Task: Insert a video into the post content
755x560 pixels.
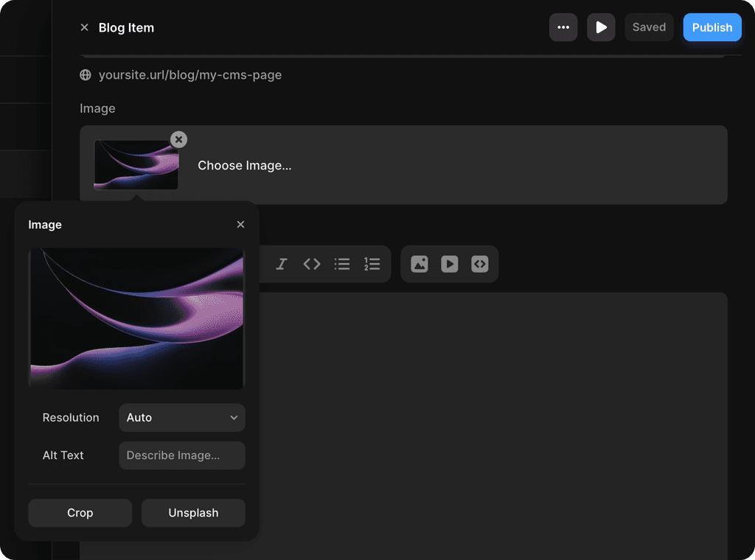Action: [450, 264]
